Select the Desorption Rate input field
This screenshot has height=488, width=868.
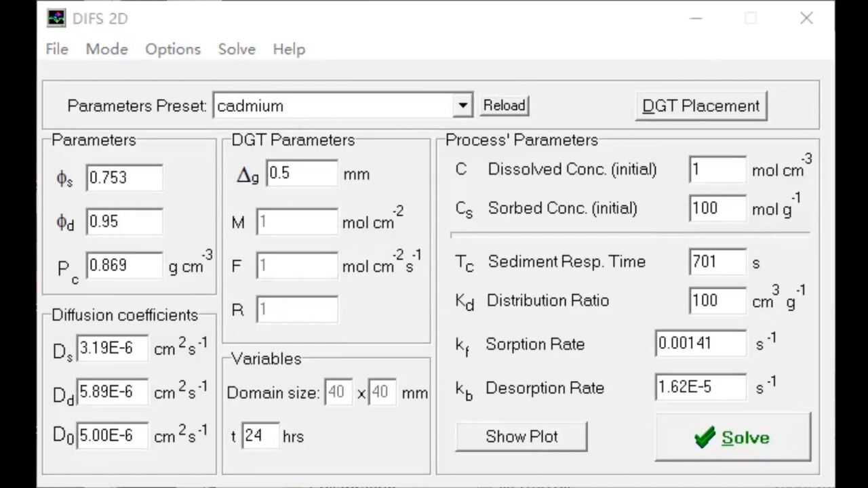[700, 387]
